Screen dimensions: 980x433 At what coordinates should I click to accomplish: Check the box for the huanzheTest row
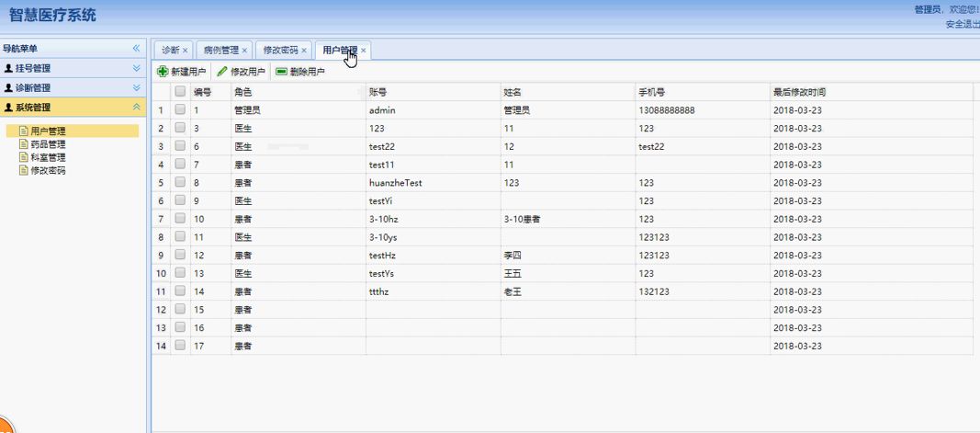pos(180,182)
